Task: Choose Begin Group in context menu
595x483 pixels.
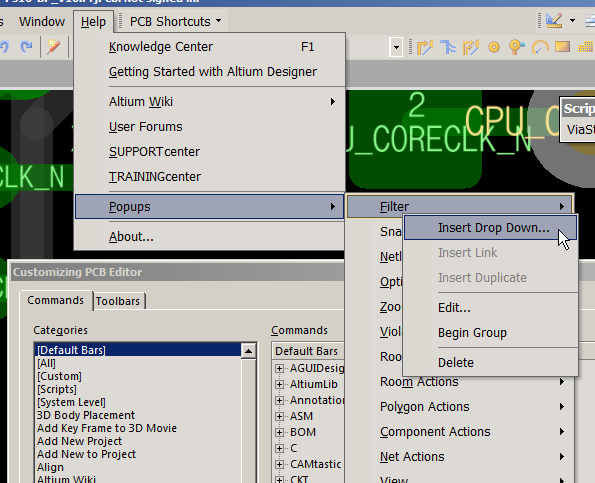Action: point(491,333)
